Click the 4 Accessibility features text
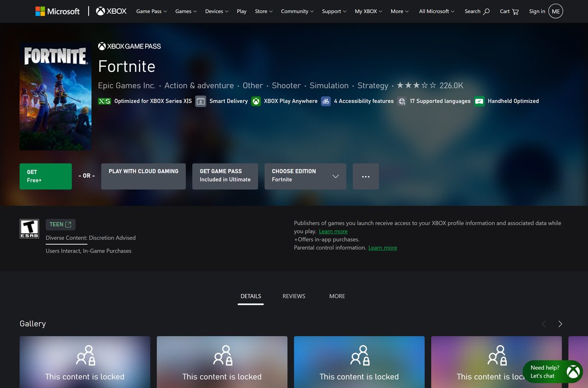Image resolution: width=588 pixels, height=388 pixels. point(364,101)
